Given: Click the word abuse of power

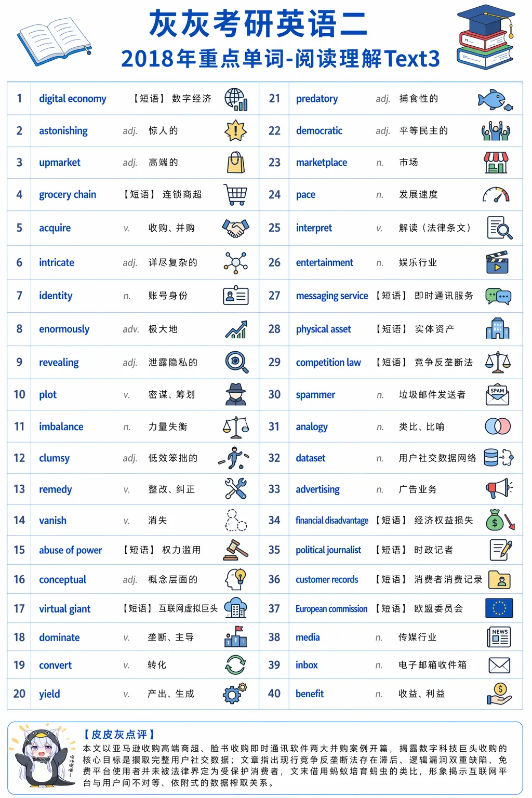Looking at the screenshot, I should 71,550.
